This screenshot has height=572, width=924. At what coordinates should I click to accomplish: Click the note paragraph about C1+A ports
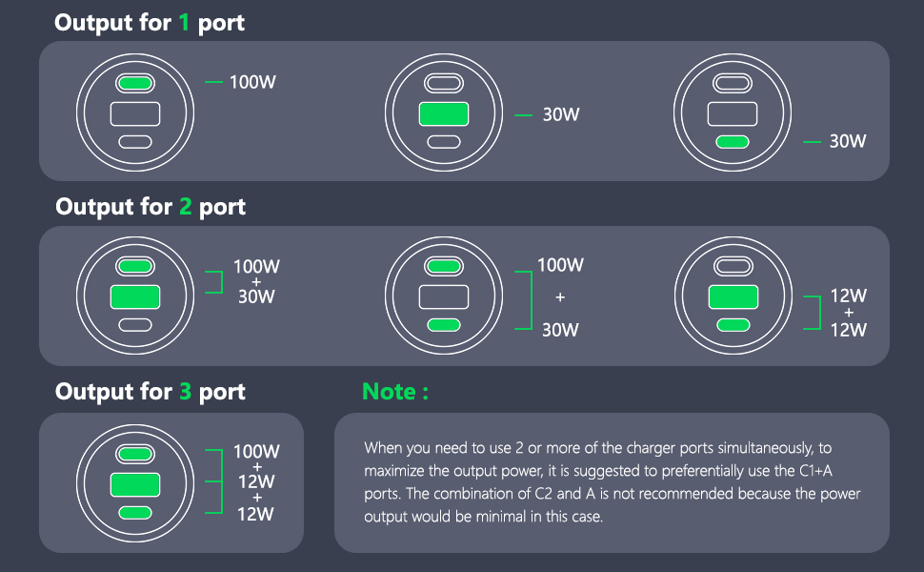[x=613, y=482]
